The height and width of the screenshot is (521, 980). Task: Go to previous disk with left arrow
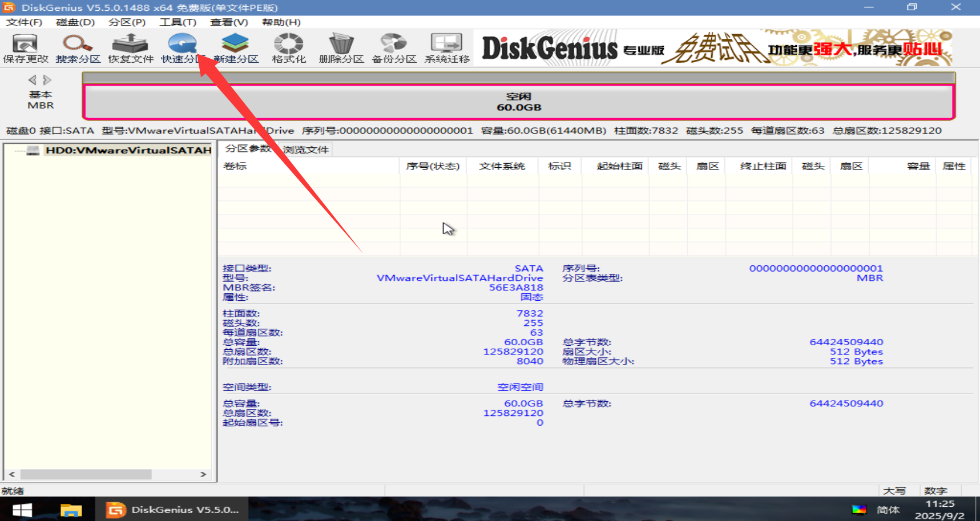click(32, 80)
